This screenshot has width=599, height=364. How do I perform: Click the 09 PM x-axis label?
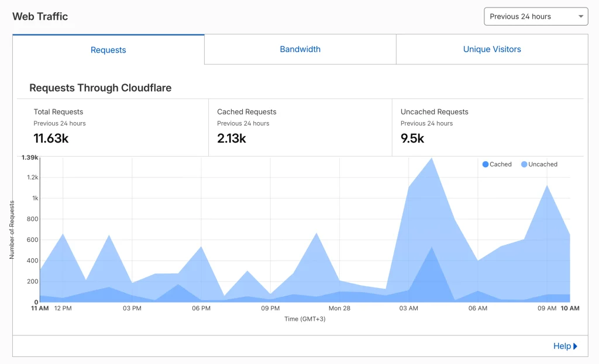(x=270, y=308)
